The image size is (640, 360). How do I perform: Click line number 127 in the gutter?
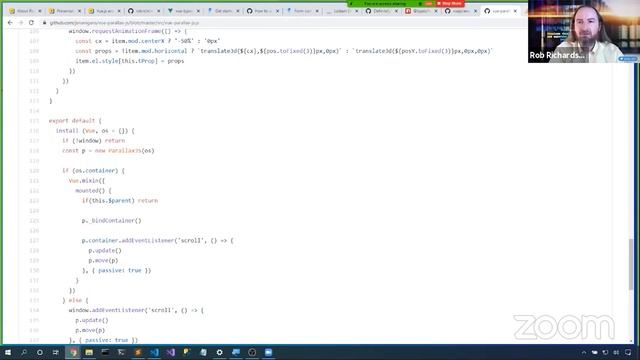point(34,240)
